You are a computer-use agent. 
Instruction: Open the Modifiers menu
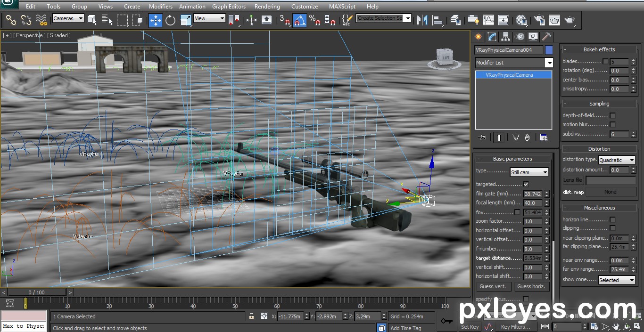coord(161,7)
